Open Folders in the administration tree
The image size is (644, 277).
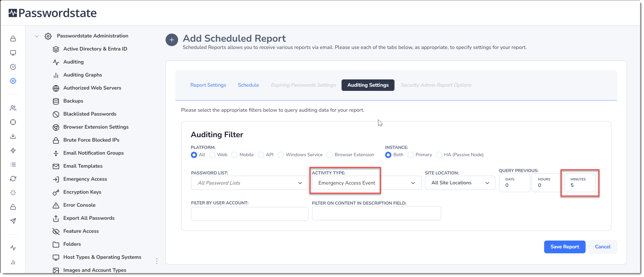72,244
